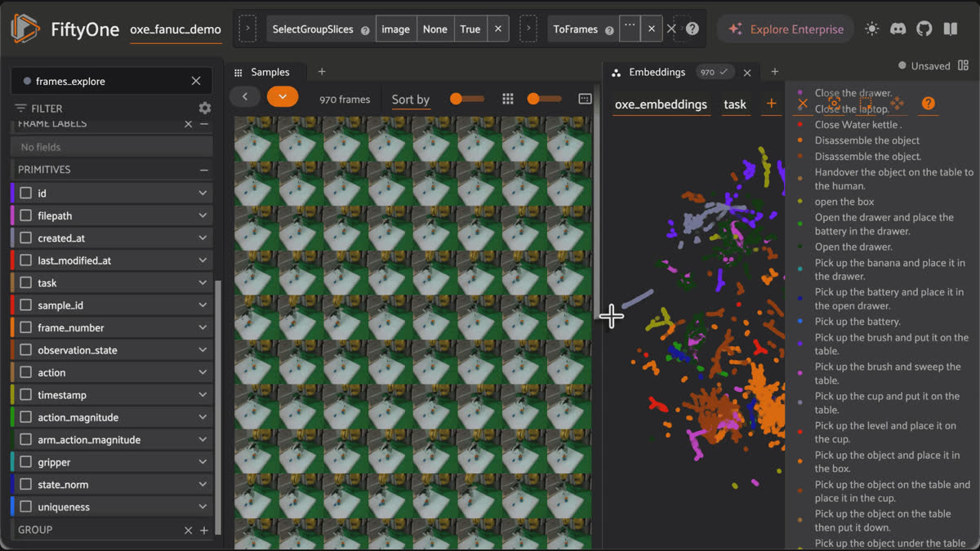Open the ToFrames ellipsis parameter field

coord(630,27)
